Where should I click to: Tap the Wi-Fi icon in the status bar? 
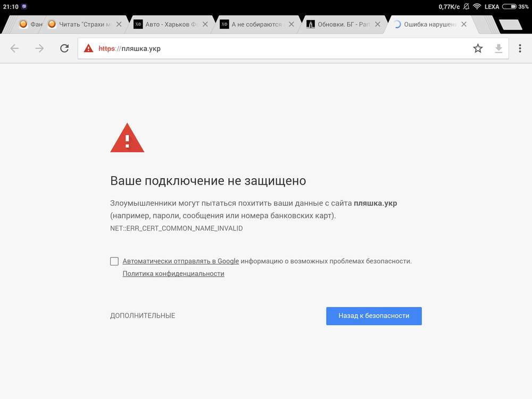click(477, 6)
